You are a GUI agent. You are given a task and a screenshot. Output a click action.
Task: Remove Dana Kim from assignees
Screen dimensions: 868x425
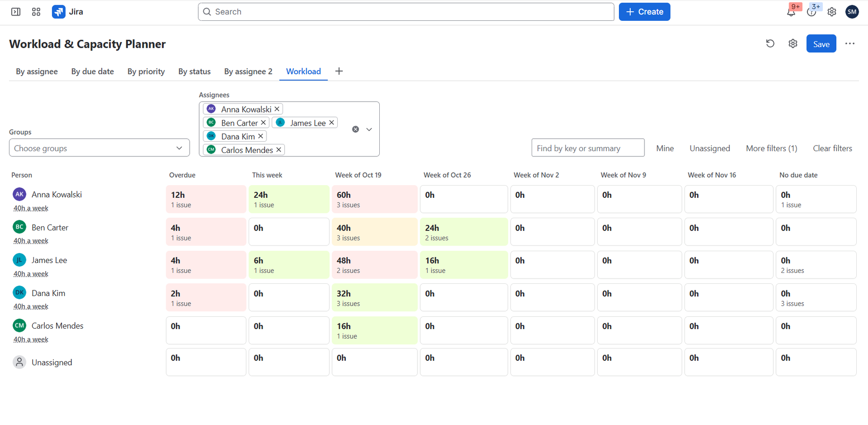(x=260, y=136)
